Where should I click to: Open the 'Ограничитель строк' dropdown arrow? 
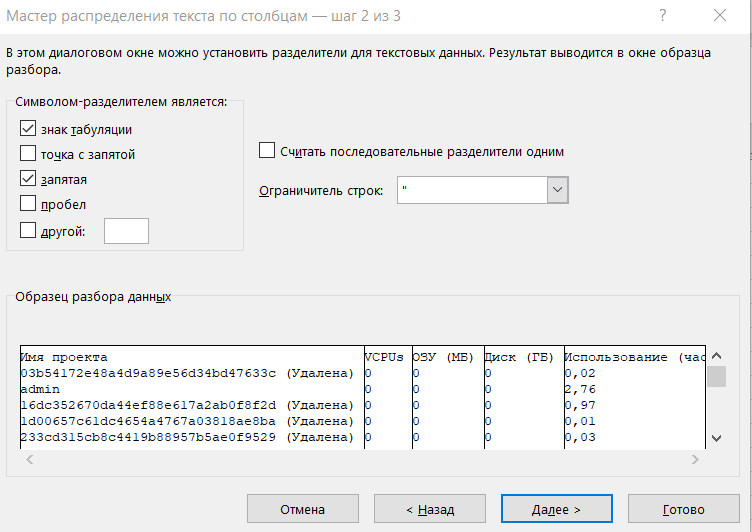[x=557, y=189]
